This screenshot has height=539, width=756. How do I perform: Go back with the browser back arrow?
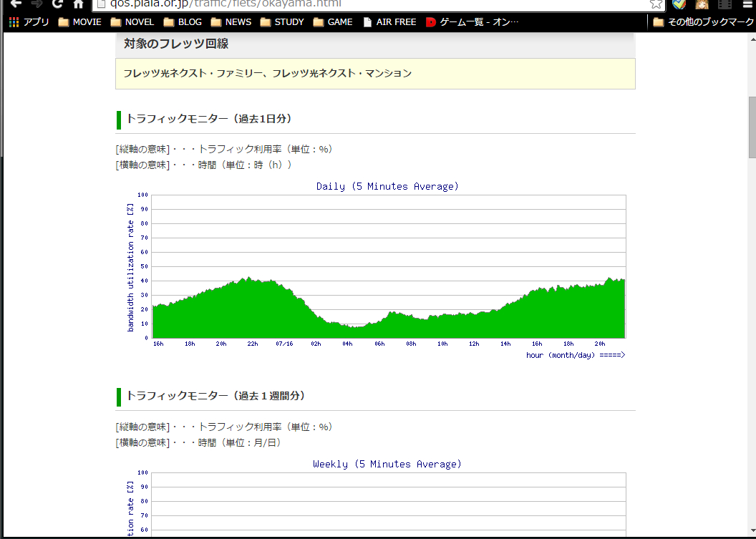[16, 4]
